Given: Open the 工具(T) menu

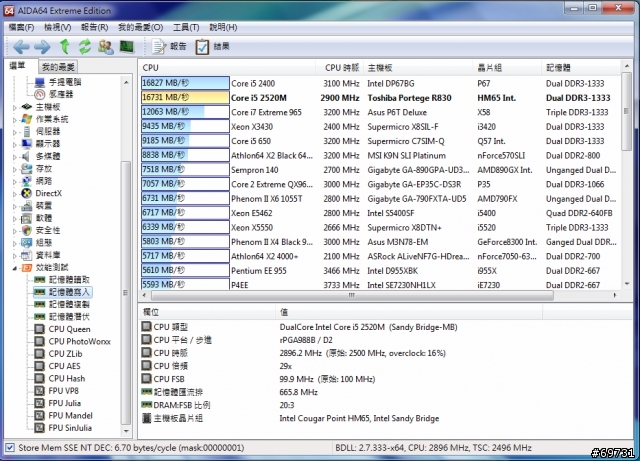Looking at the screenshot, I should pos(186,27).
